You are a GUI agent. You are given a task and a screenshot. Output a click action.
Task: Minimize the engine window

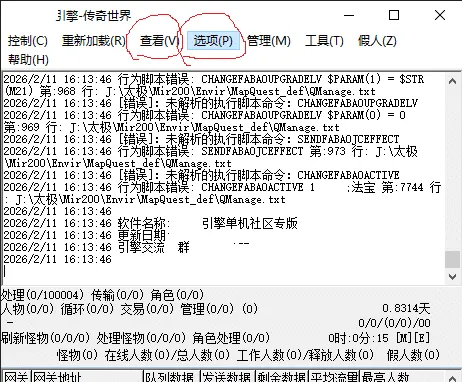pyautogui.click(x=349, y=15)
